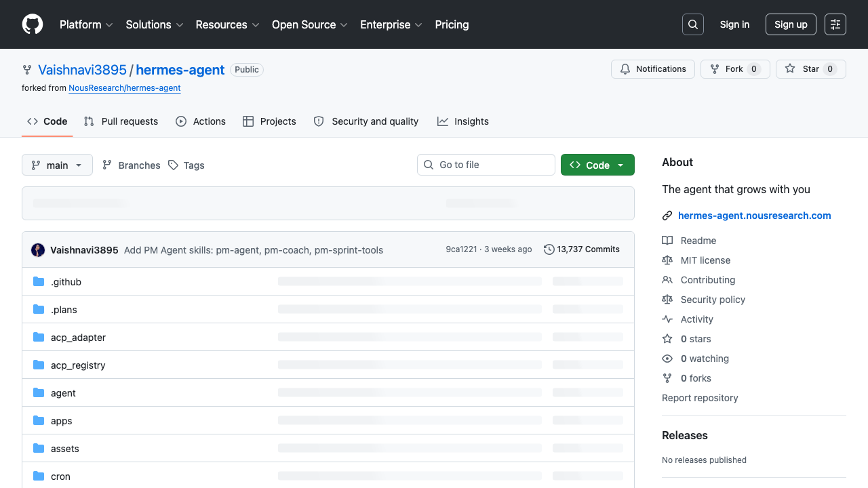Switch to the Security and quality tab
This screenshot has width=868, height=488.
pos(366,121)
